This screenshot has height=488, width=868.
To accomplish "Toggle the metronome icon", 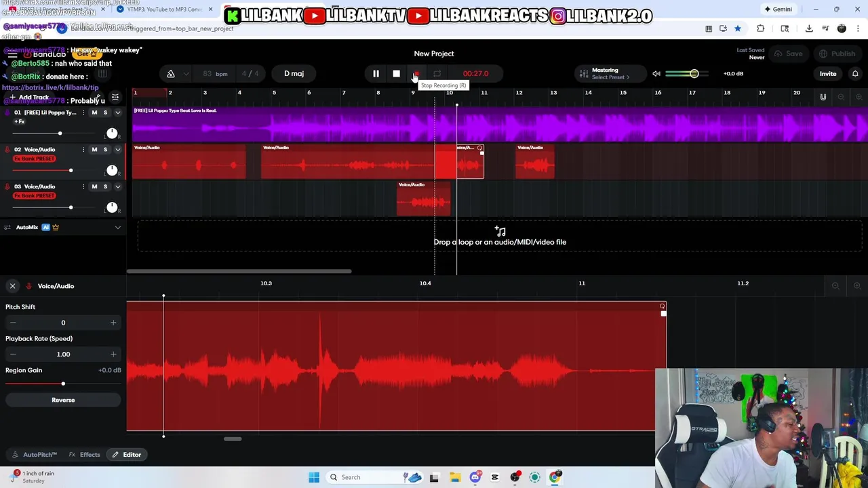I will click(171, 74).
